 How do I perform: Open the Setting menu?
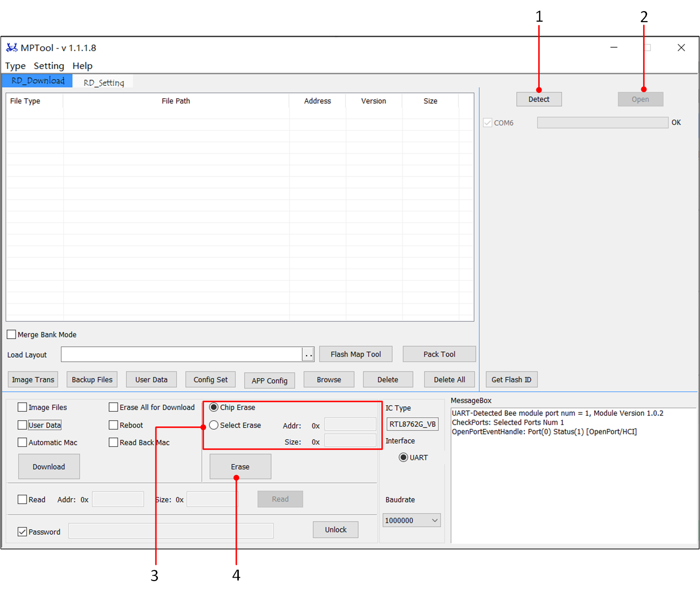tap(49, 66)
